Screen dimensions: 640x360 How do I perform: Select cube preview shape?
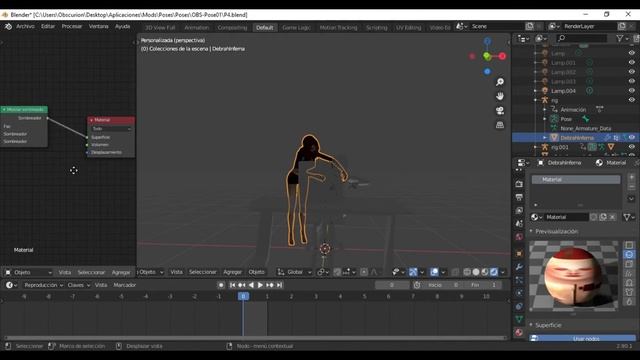coord(629,264)
